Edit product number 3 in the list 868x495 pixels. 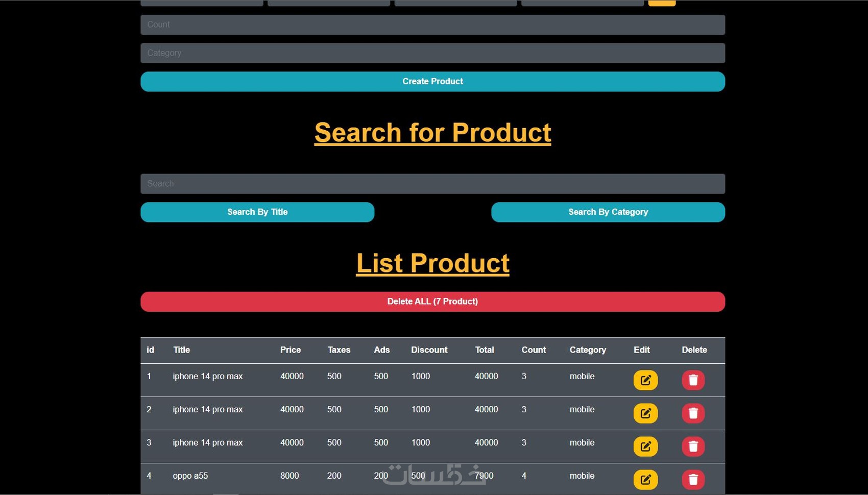pyautogui.click(x=645, y=447)
